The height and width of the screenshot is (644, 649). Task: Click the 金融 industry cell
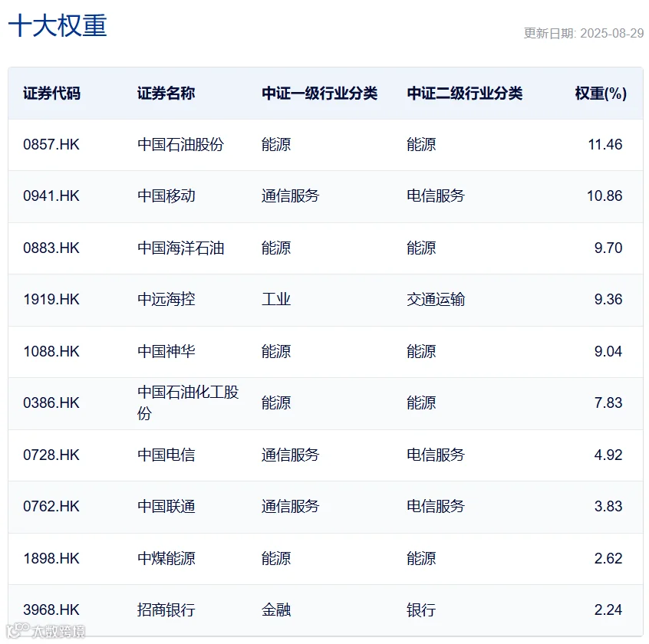pyautogui.click(x=276, y=609)
